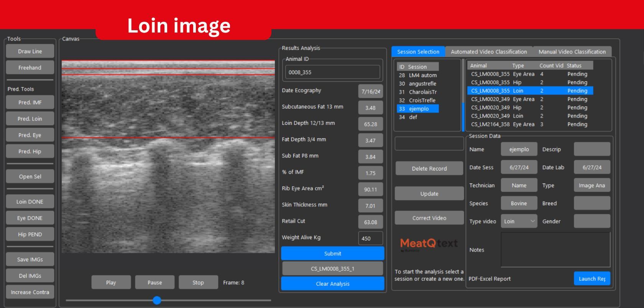Click the Weight Alive Kg field
Image resolution: width=644 pixels, height=308 pixels.
[x=370, y=238]
